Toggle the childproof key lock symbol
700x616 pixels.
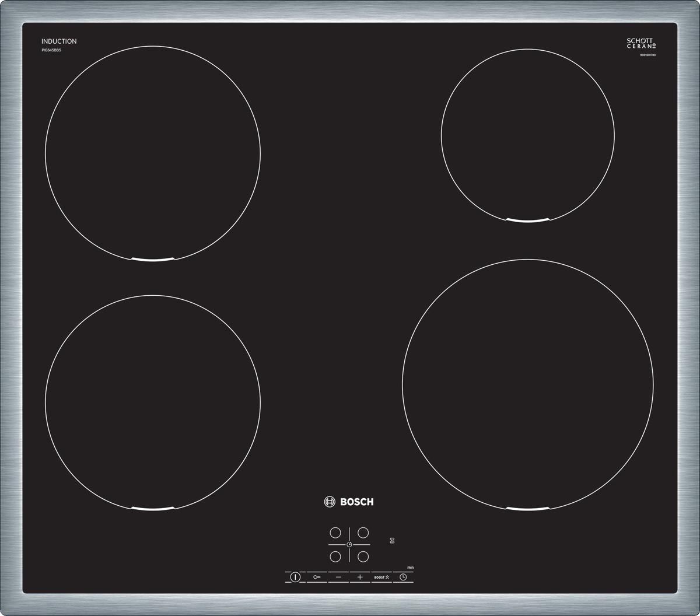[x=317, y=577]
